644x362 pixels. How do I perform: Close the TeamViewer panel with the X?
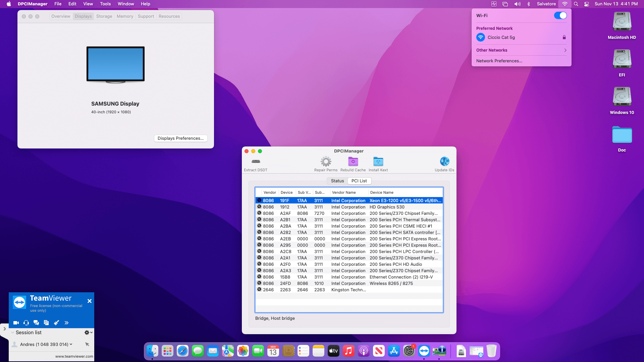(x=90, y=301)
